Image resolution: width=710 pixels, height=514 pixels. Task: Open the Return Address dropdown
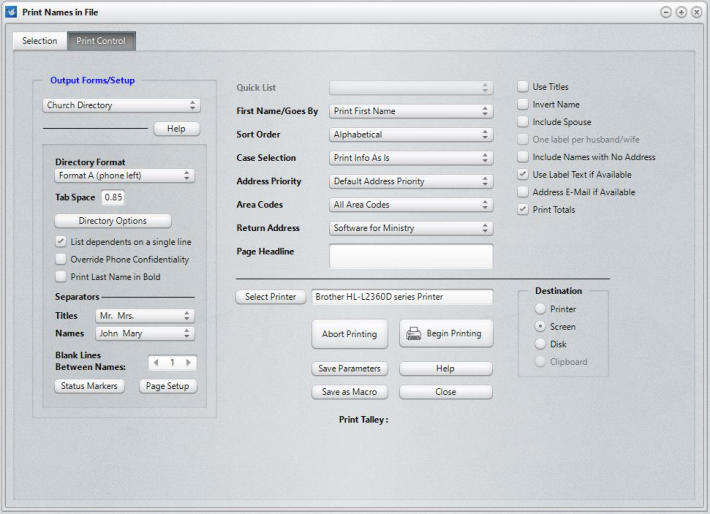411,228
